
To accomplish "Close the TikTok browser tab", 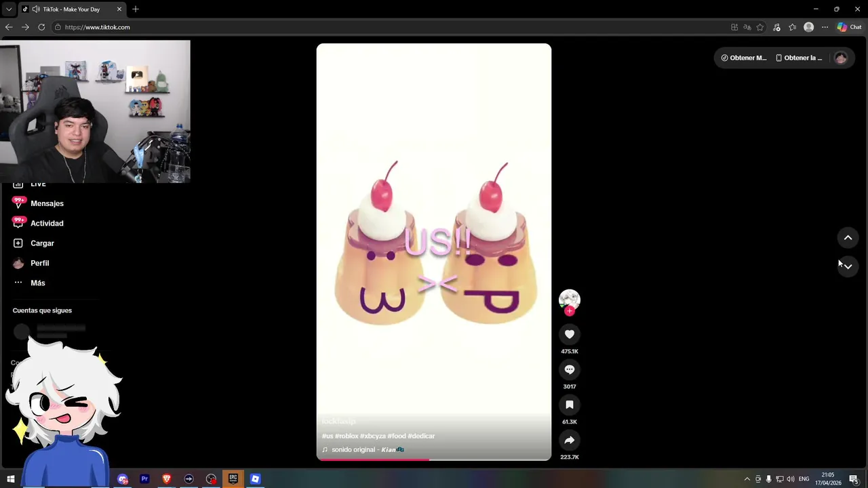I will (x=119, y=9).
